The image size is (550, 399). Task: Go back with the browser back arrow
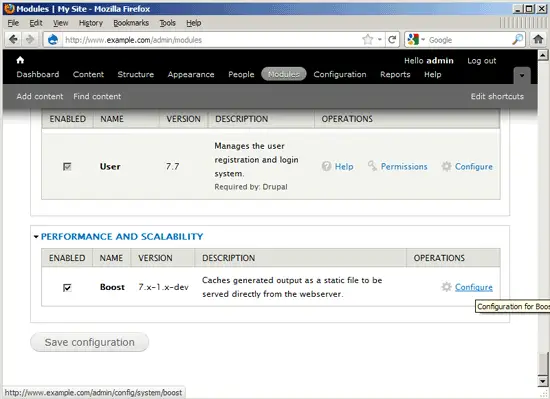click(x=13, y=39)
